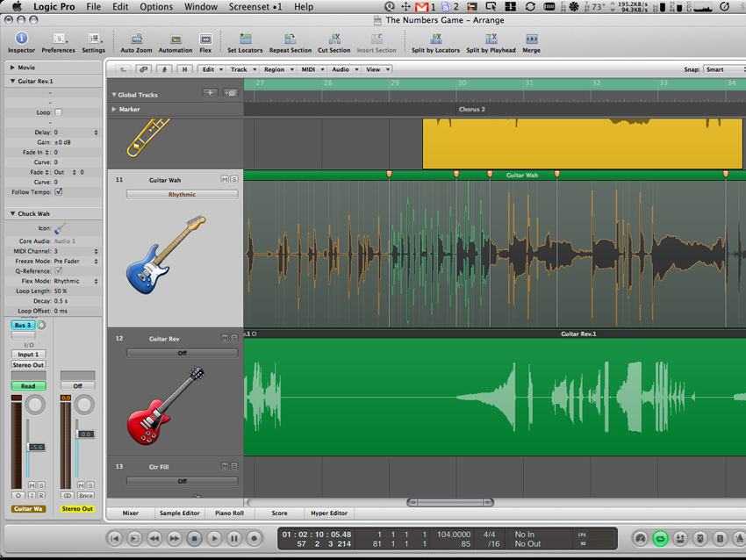Viewport: 746px width, 560px height.
Task: Open the Inspector panel icon
Action: point(21,39)
